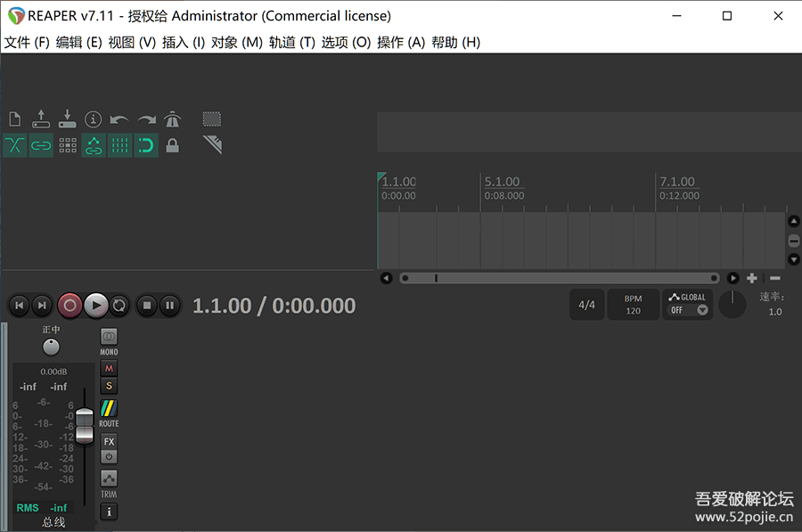
Task: Start recording with the red record button
Action: pyautogui.click(x=70, y=306)
